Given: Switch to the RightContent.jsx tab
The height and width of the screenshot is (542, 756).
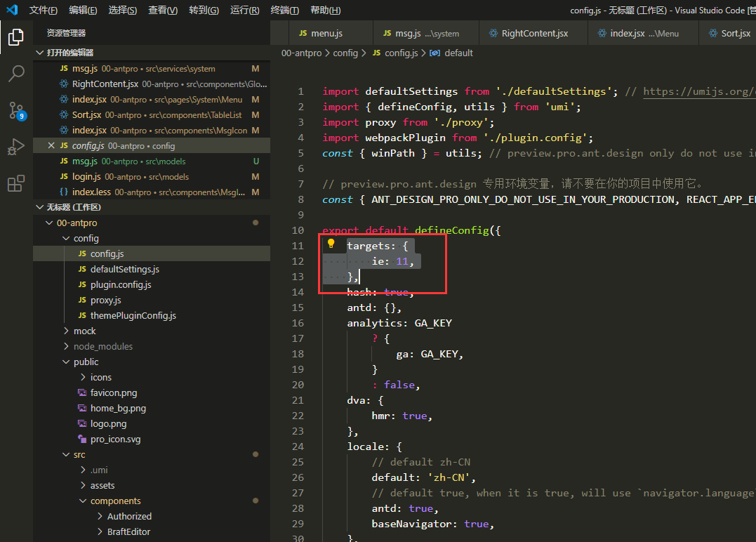Looking at the screenshot, I should click(533, 32).
